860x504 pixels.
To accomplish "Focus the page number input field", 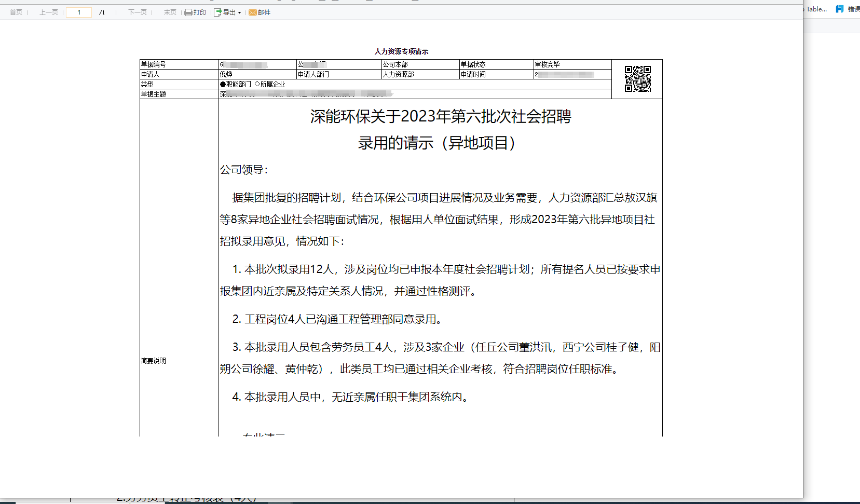I will [79, 12].
